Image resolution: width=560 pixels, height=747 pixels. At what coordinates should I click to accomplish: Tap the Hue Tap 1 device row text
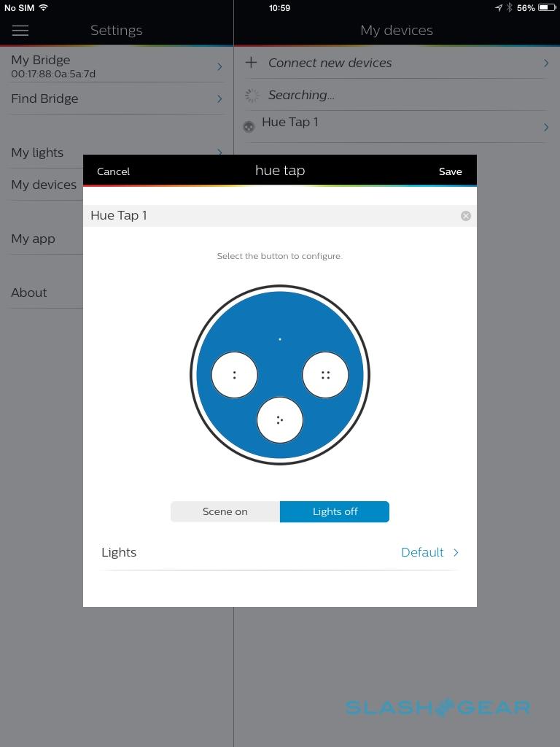click(x=290, y=123)
